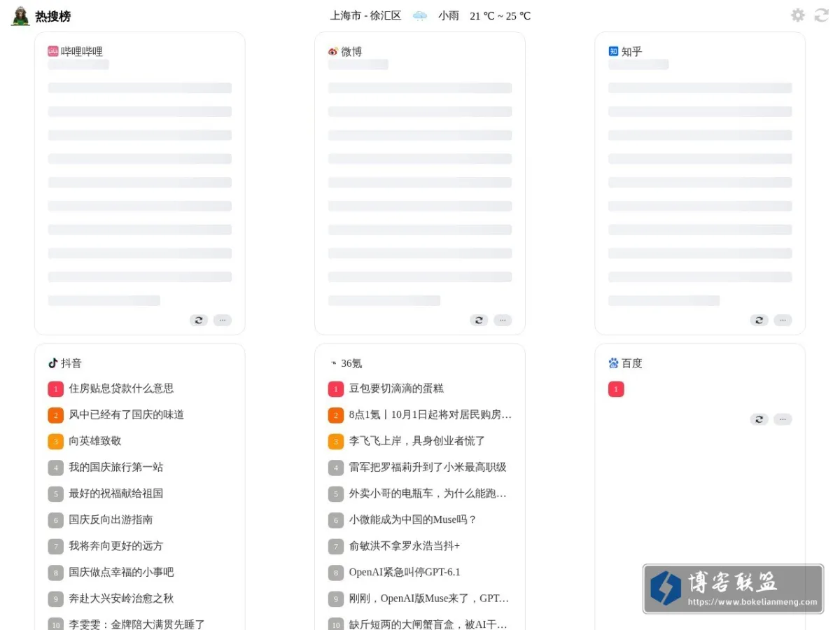
Task: Refresh all lists with top-right reload icon
Action: click(821, 15)
